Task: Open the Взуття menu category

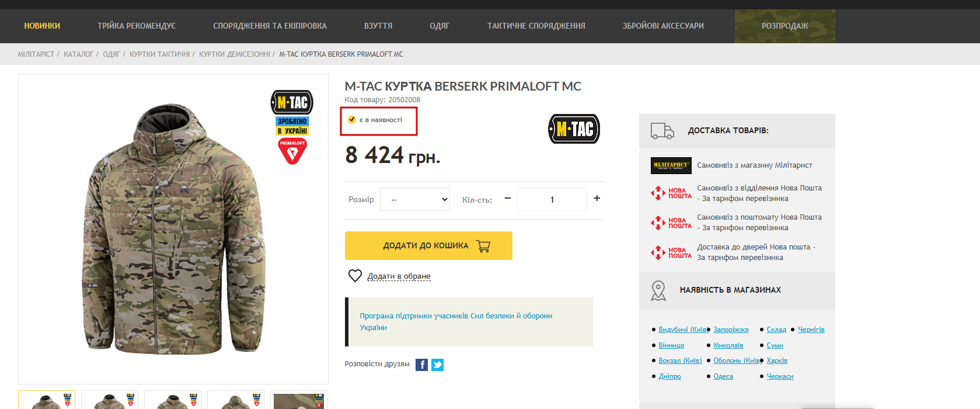Action: tap(378, 26)
